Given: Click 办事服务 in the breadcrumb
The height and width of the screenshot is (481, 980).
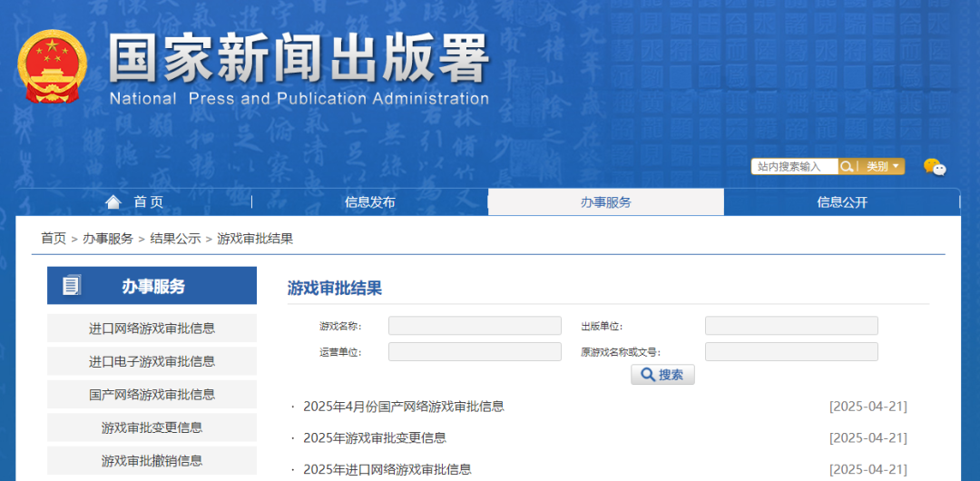Looking at the screenshot, I should pyautogui.click(x=108, y=239).
